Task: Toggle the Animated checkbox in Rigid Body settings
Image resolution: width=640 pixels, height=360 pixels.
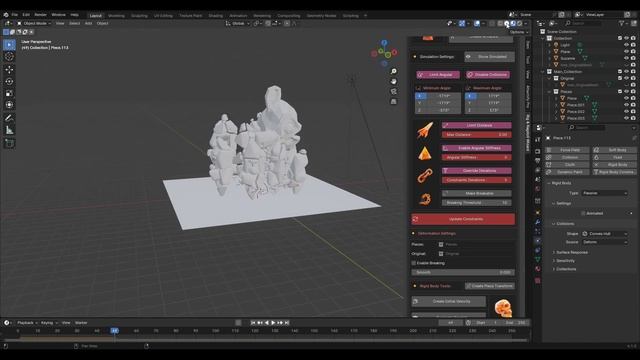Action: pyautogui.click(x=583, y=213)
